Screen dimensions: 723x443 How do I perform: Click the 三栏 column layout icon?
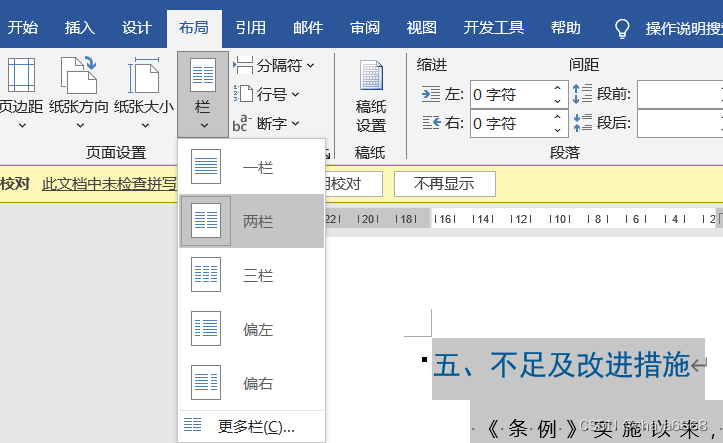206,275
